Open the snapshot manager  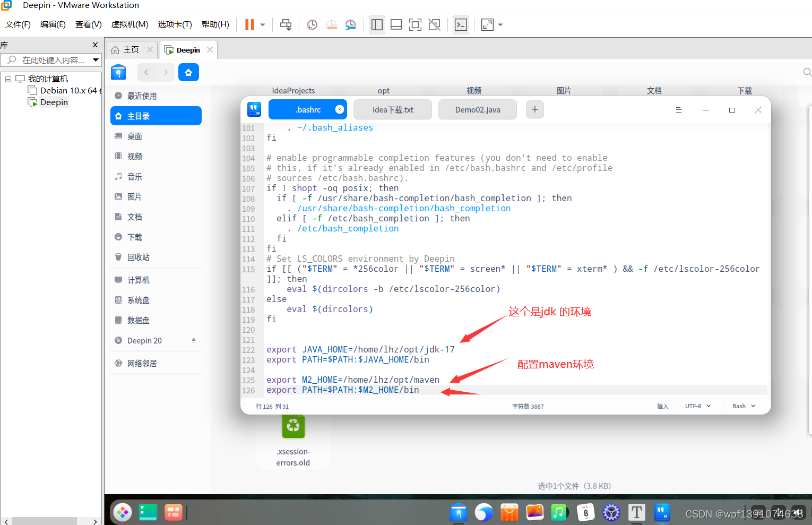(351, 25)
